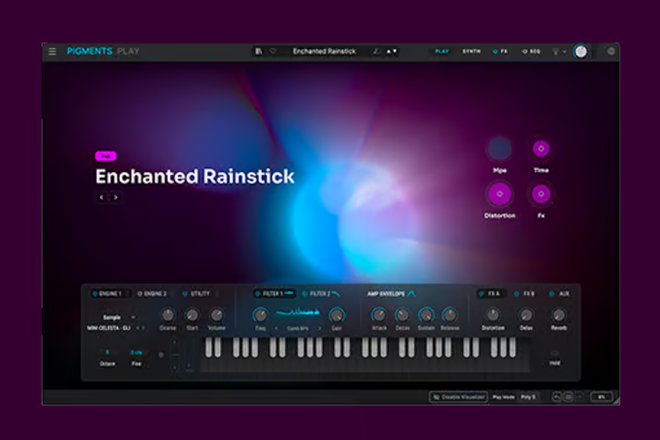Open the preset library browser icon
660x440 pixels.
coord(258,51)
